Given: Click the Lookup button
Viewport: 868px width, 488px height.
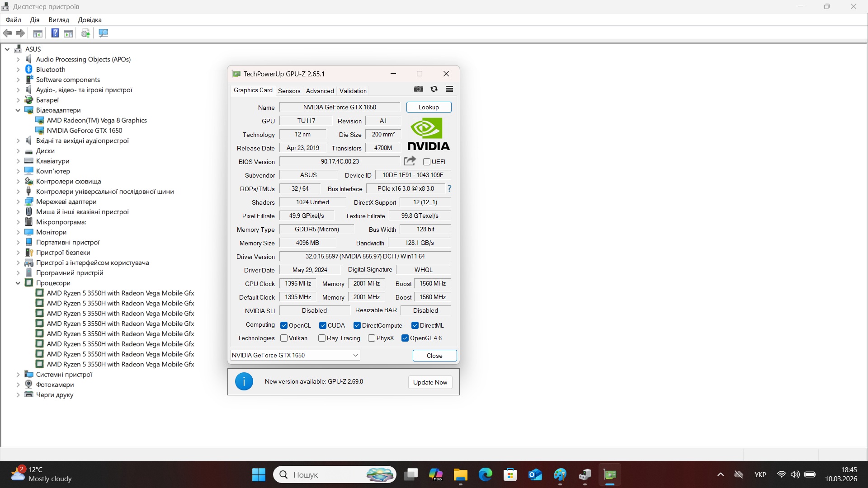Looking at the screenshot, I should click(x=429, y=107).
